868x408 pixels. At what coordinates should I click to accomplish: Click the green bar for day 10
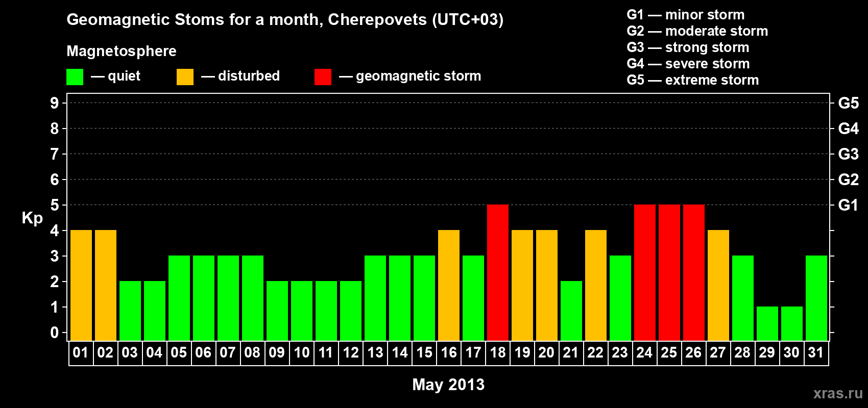pyautogui.click(x=302, y=311)
